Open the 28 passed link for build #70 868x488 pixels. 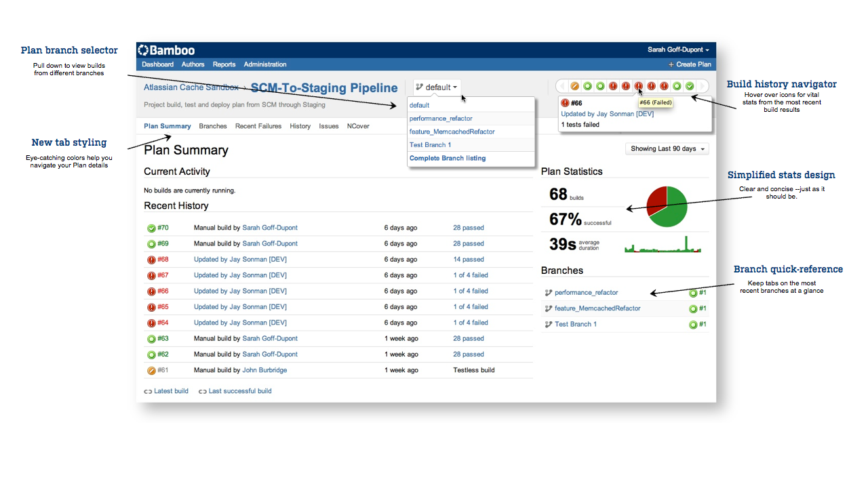(x=469, y=228)
